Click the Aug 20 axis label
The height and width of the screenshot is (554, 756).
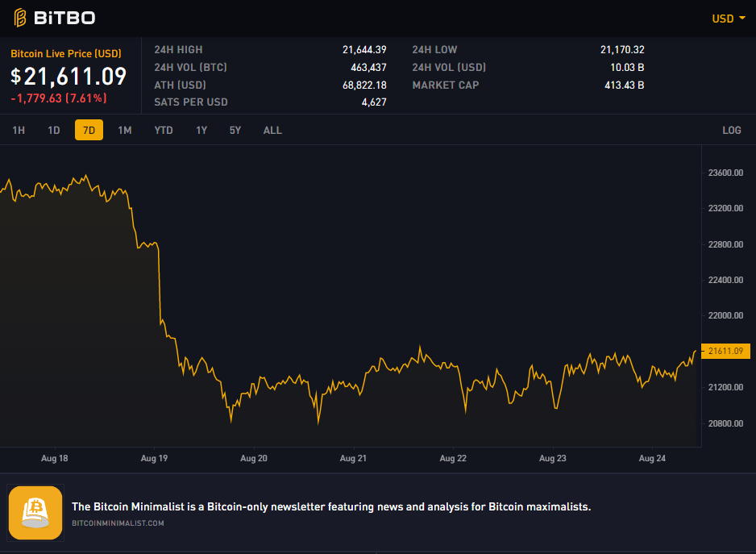pyautogui.click(x=254, y=459)
